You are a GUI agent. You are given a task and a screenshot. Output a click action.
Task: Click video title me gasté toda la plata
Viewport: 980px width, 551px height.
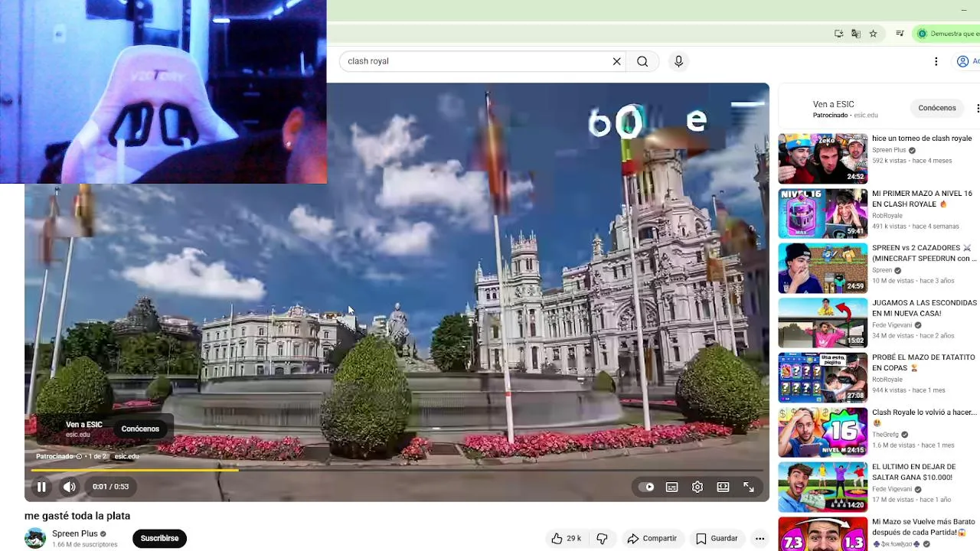[x=77, y=516]
